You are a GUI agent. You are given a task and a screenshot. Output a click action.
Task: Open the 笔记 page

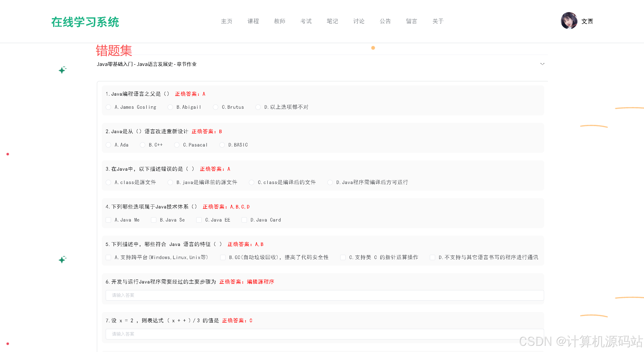332,21
